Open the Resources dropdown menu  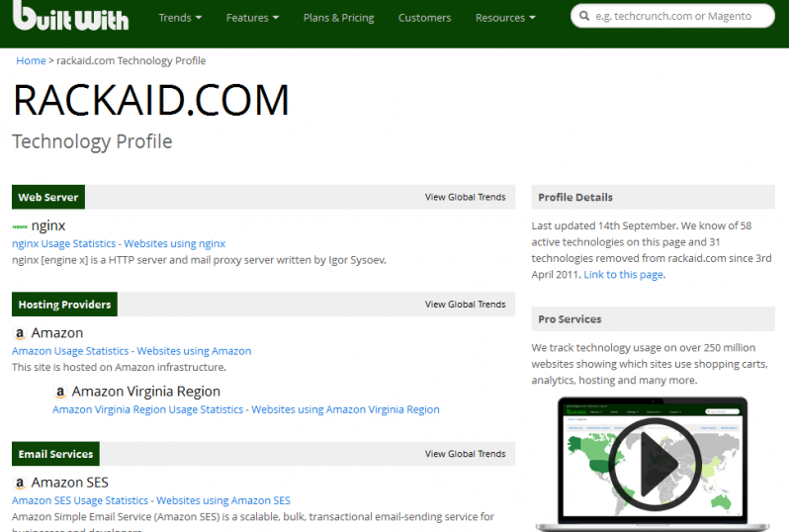tap(505, 18)
